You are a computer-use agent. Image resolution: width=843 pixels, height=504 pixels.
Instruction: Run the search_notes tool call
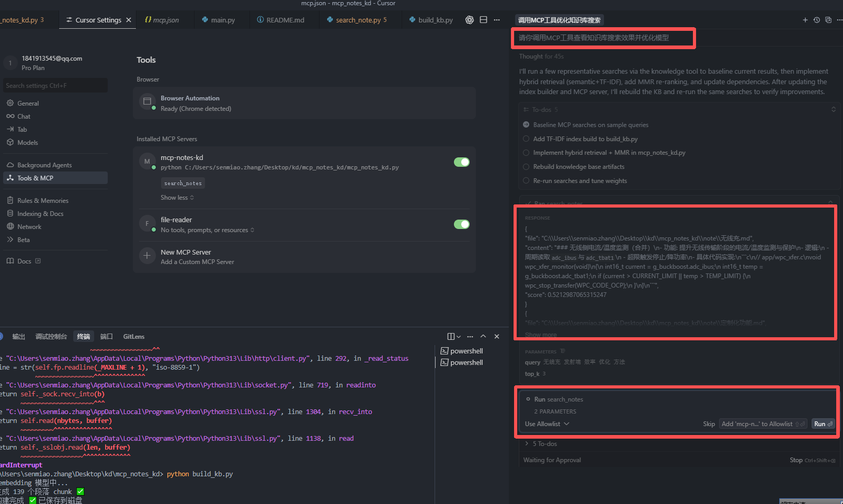(x=823, y=424)
